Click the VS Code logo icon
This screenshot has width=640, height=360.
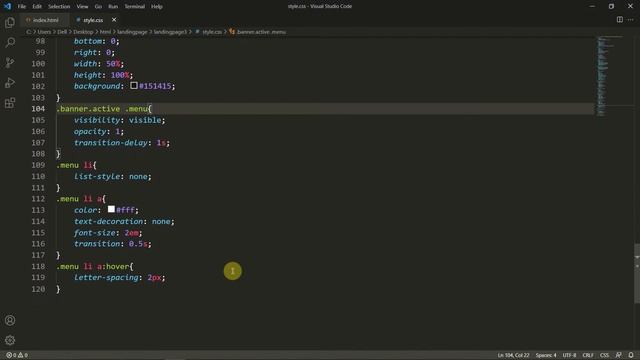[7, 6]
